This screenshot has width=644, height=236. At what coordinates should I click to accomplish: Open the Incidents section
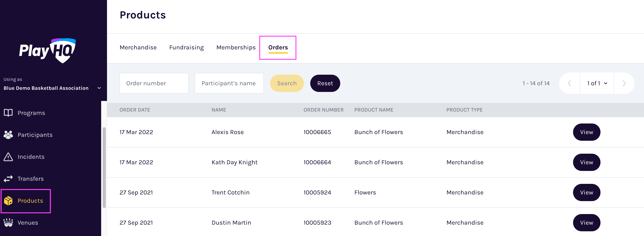pyautogui.click(x=31, y=157)
